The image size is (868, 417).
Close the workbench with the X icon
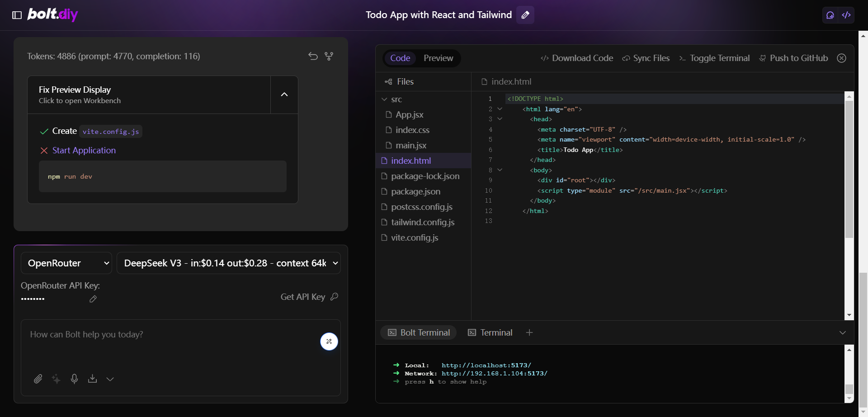[841, 58]
